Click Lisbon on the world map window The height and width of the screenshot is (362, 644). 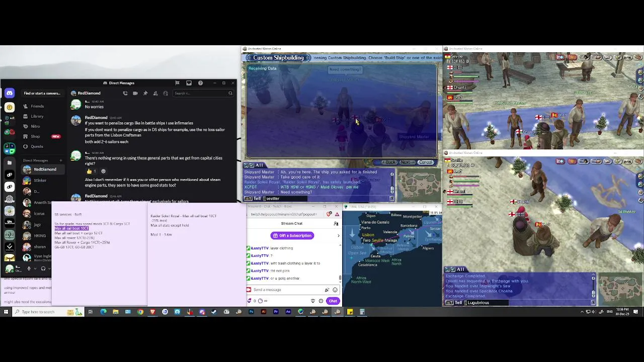point(368,235)
